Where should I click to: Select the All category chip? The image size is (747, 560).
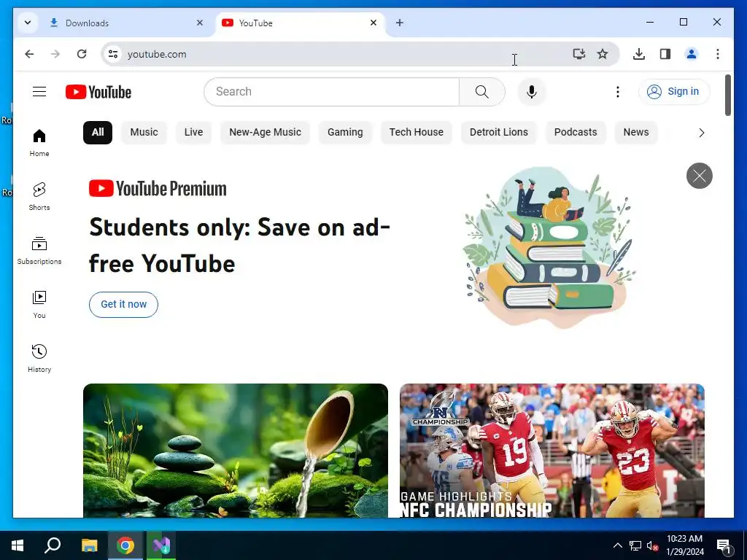[98, 132]
